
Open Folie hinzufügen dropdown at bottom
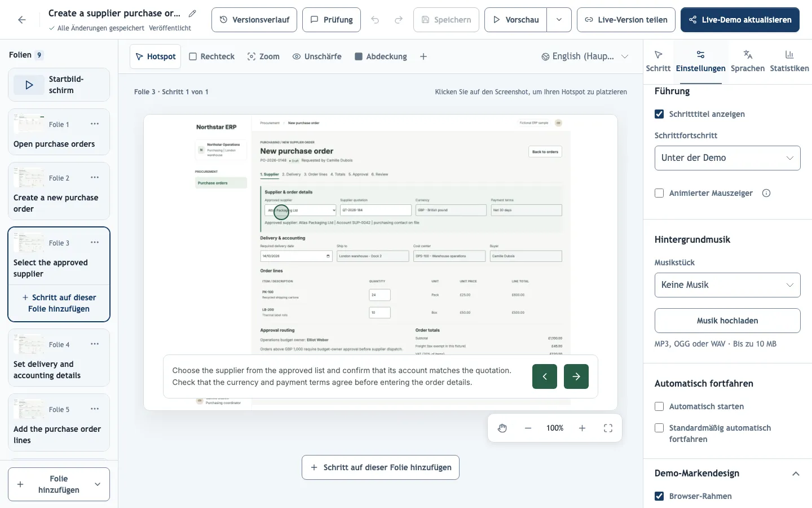tap(98, 484)
